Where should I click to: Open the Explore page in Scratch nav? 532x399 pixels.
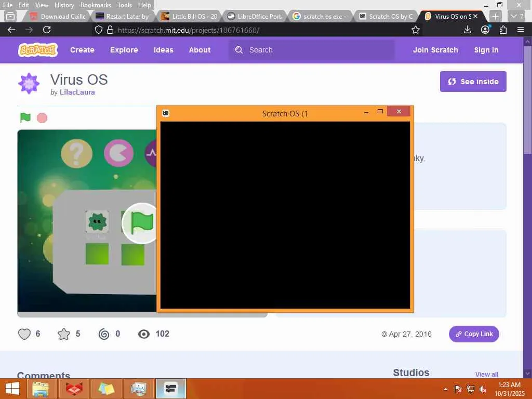[124, 50]
